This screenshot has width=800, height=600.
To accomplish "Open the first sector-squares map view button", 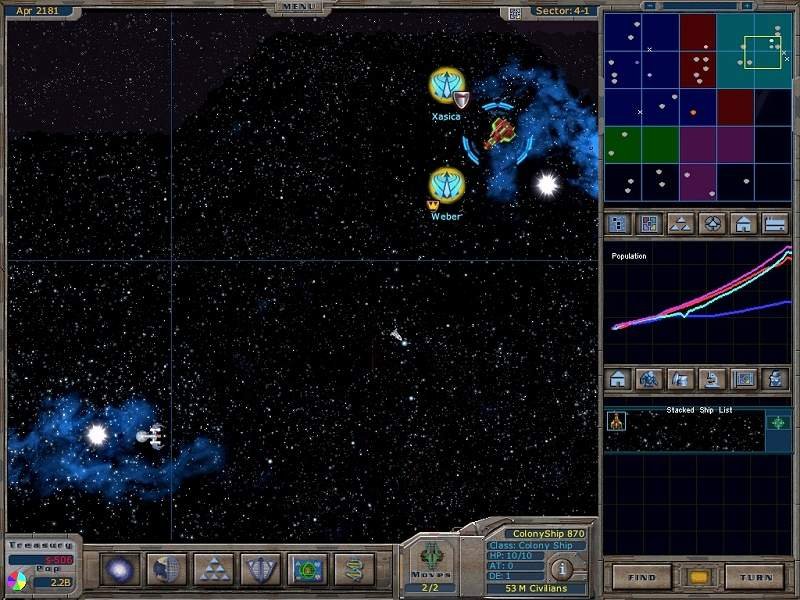I will pyautogui.click(x=617, y=224).
